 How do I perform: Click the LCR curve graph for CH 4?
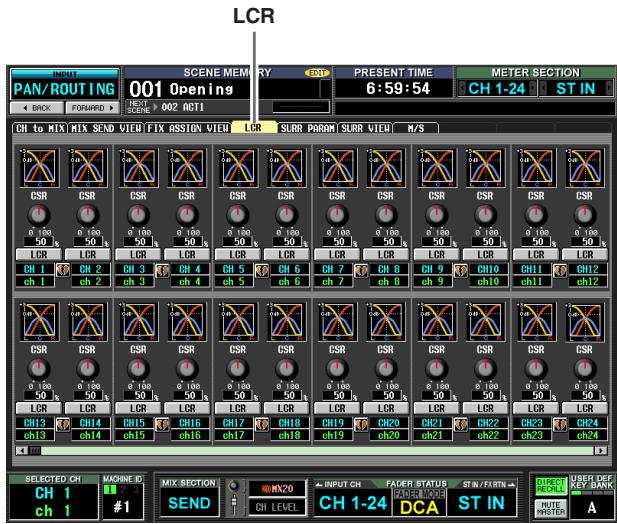[x=187, y=168]
